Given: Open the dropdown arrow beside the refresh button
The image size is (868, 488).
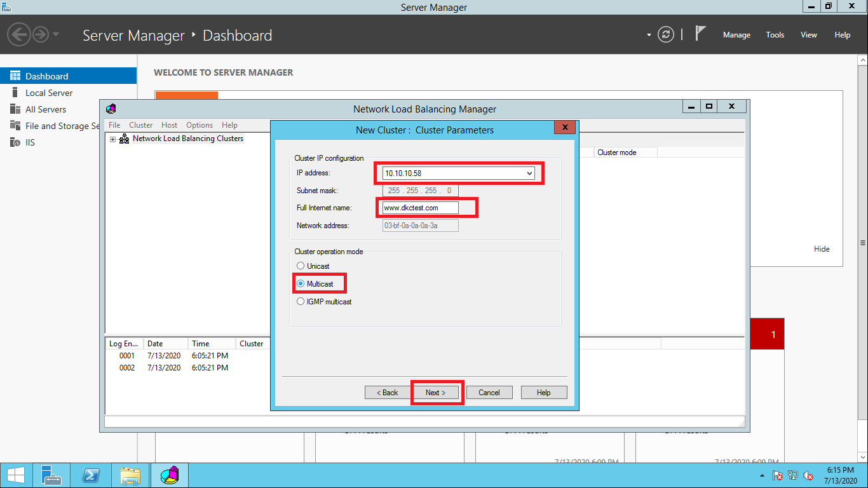Looking at the screenshot, I should tap(649, 35).
